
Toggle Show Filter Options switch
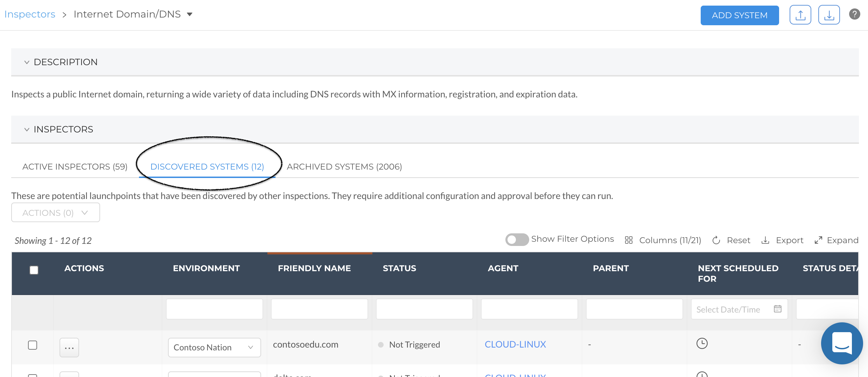coord(517,240)
